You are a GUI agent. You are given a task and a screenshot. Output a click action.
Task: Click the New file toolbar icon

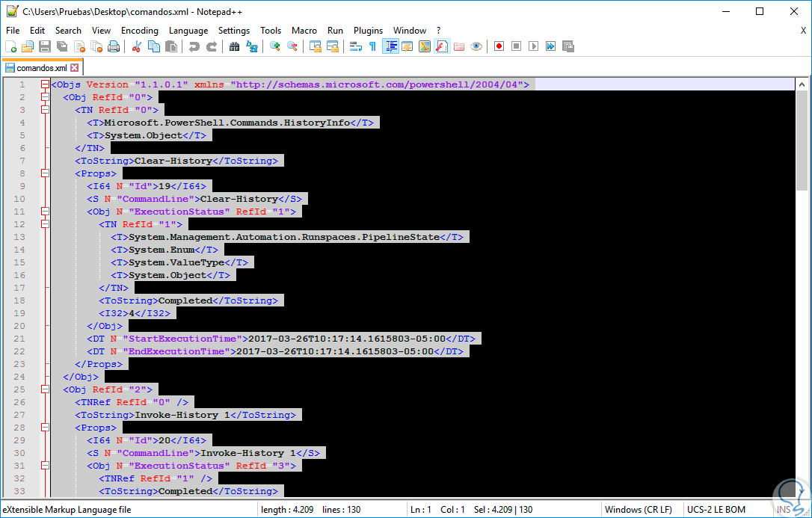coord(10,46)
